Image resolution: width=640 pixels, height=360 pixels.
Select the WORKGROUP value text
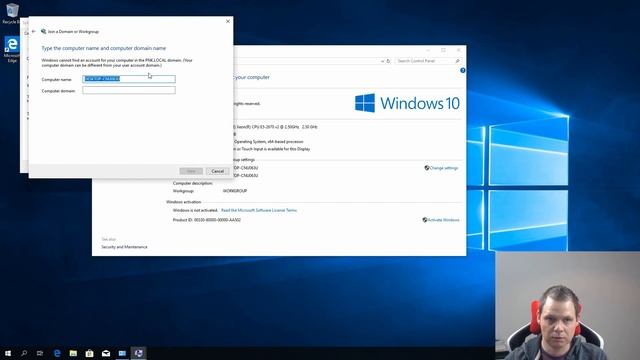(x=235, y=191)
